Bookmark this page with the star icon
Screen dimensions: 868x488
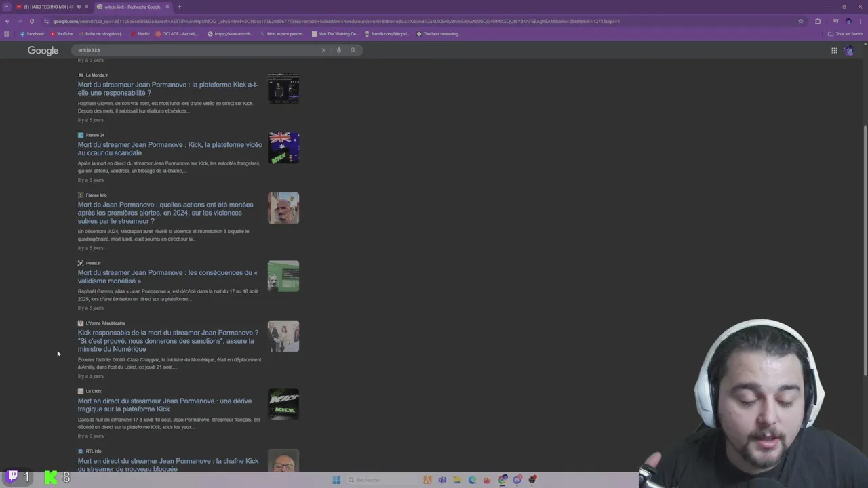(x=801, y=21)
